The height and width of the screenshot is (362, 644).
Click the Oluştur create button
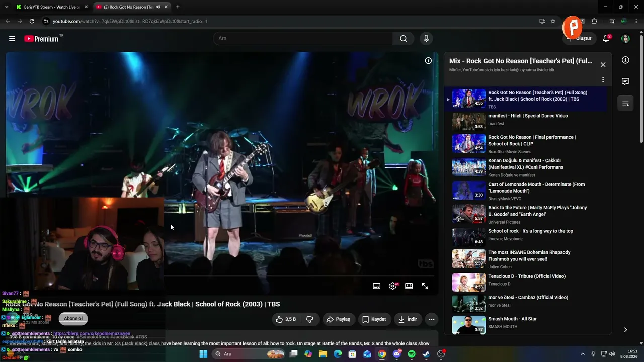[579, 39]
